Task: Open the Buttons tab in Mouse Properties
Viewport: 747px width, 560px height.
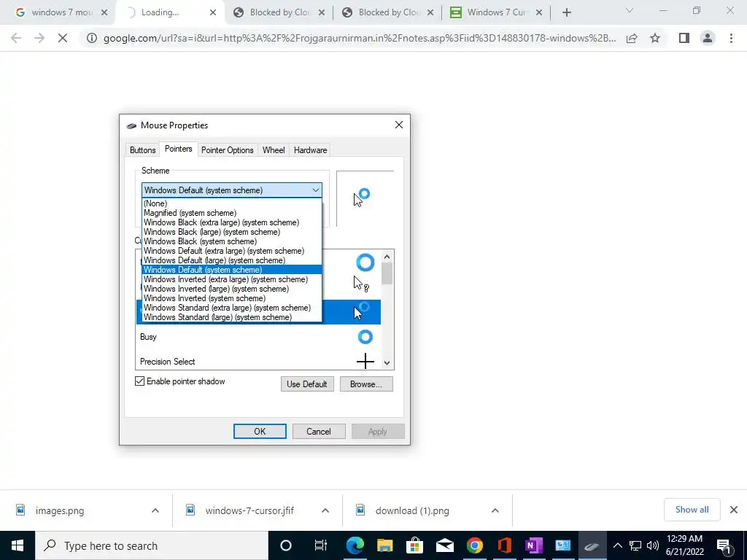Action: [142, 150]
